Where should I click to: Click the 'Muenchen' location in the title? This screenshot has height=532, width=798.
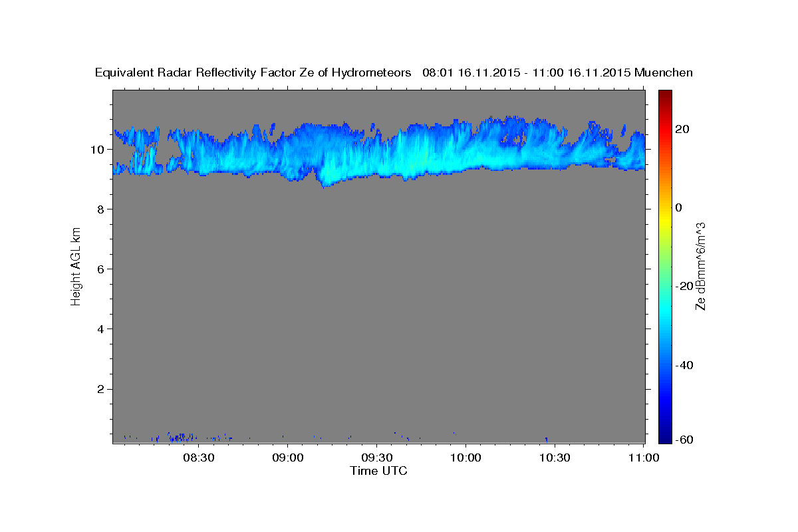(x=664, y=72)
